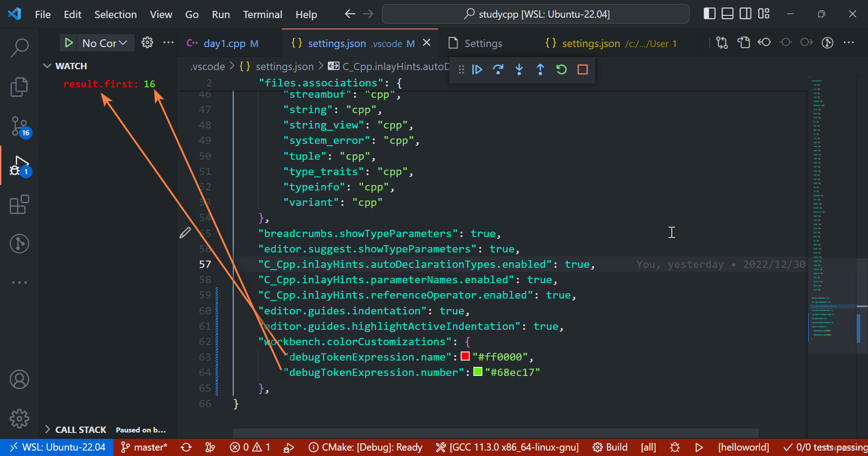Start debugging with green play button
868x456 pixels.
pos(69,43)
